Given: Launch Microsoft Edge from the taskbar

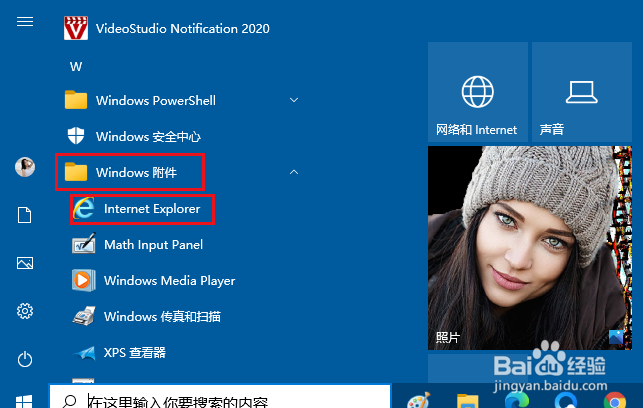Looking at the screenshot, I should (516, 401).
